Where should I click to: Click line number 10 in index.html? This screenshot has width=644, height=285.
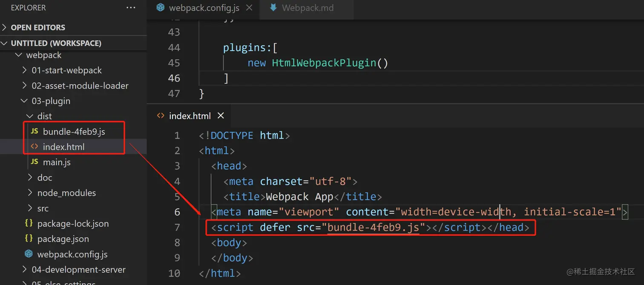point(174,273)
